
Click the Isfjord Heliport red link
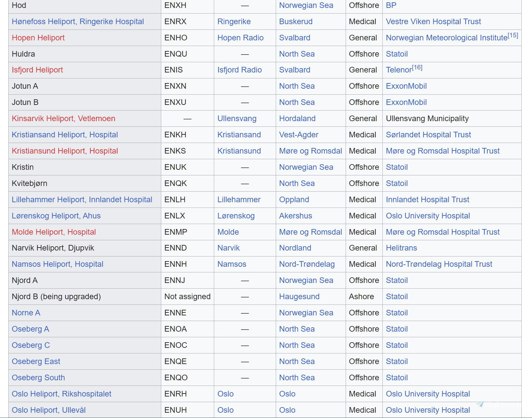point(37,70)
